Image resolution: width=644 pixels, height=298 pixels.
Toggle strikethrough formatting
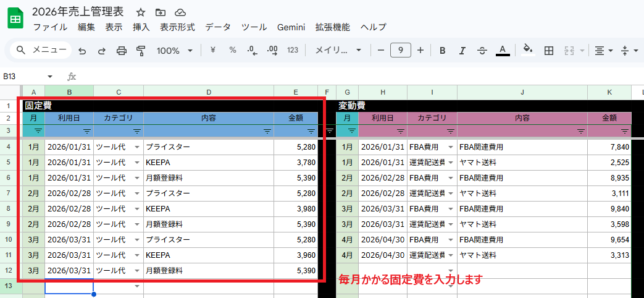point(482,51)
